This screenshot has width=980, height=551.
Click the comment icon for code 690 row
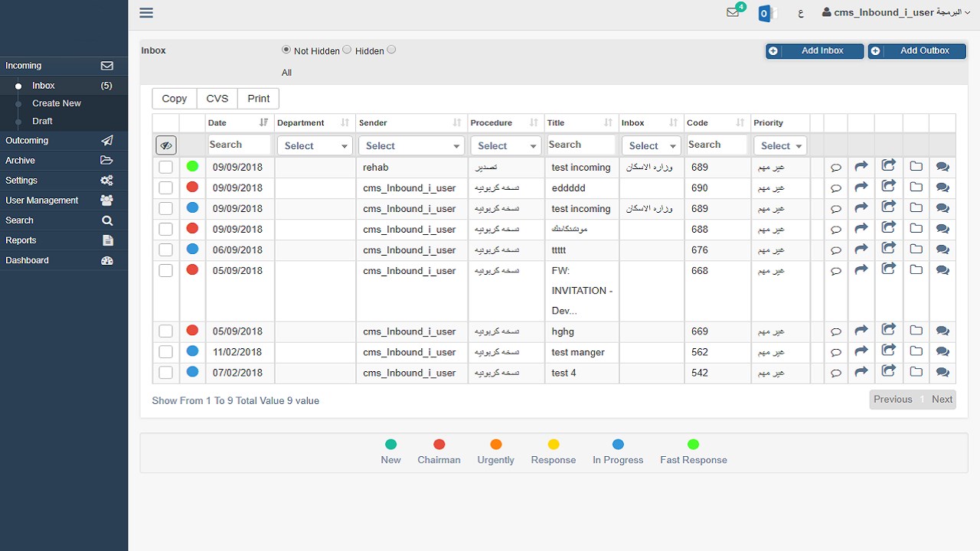coord(836,188)
